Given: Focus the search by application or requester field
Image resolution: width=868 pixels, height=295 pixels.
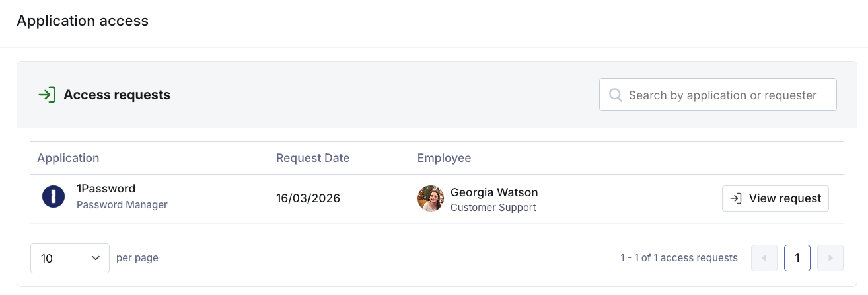Looking at the screenshot, I should click(x=723, y=95).
